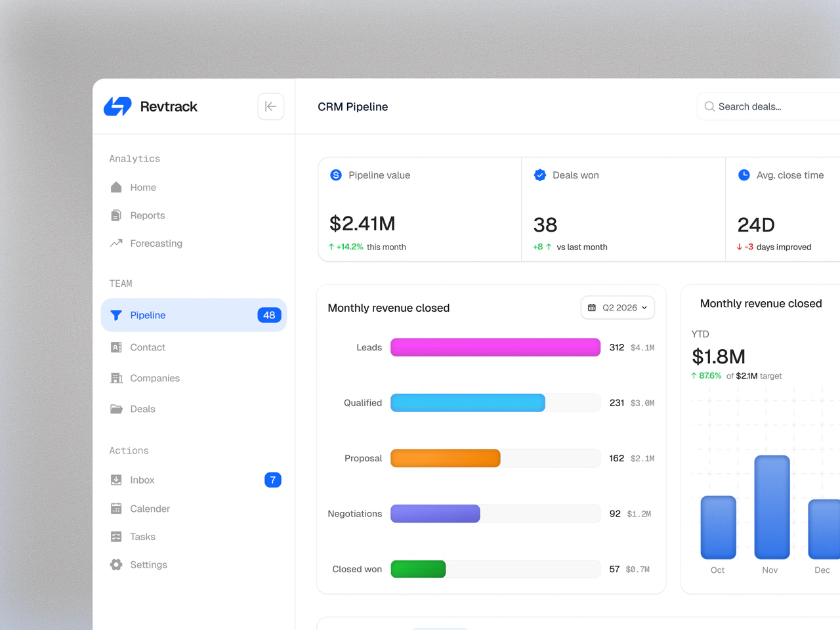Open the Q2 2026 quarter dropdown
Image resolution: width=840 pixels, height=630 pixels.
pyautogui.click(x=618, y=308)
